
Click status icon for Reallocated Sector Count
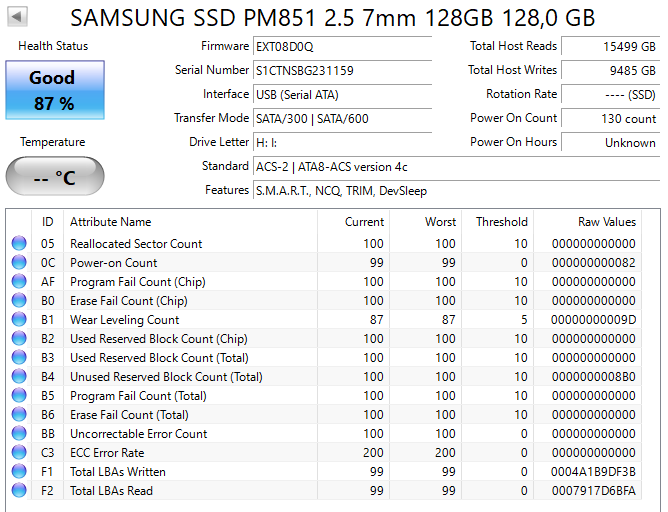19,244
